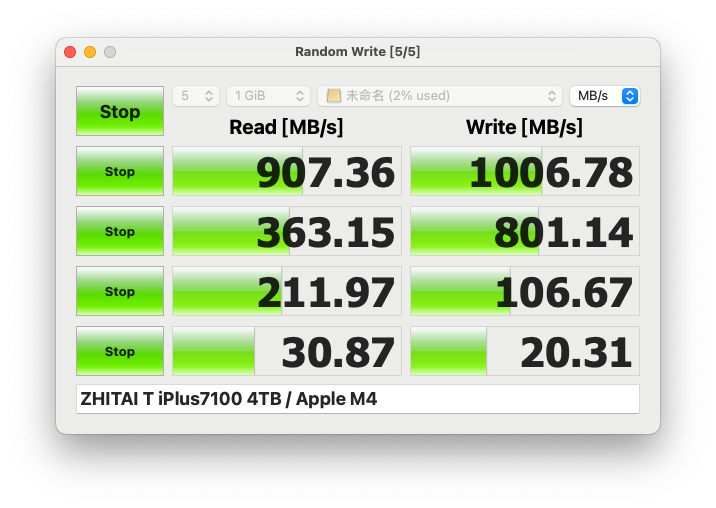Click the 106.67 write result
The width and height of the screenshot is (716, 508).
pyautogui.click(x=525, y=291)
